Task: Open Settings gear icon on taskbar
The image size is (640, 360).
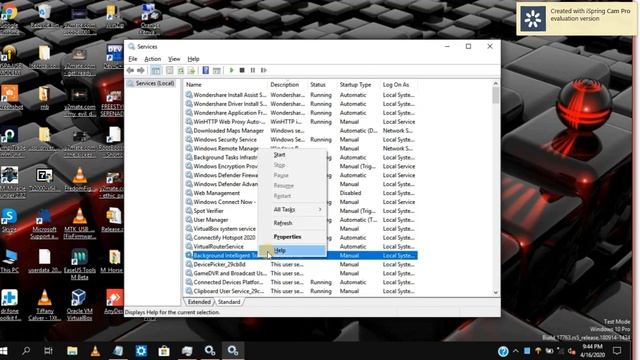Action: (141, 351)
